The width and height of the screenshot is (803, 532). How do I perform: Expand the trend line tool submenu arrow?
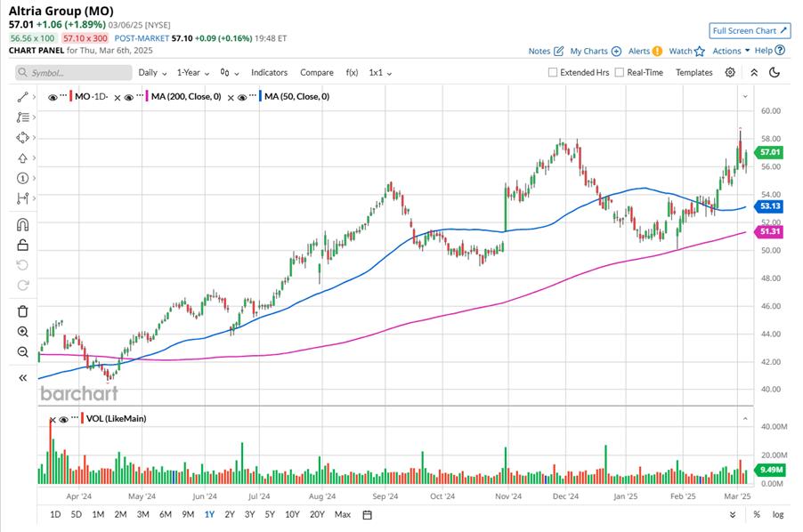pos(34,97)
